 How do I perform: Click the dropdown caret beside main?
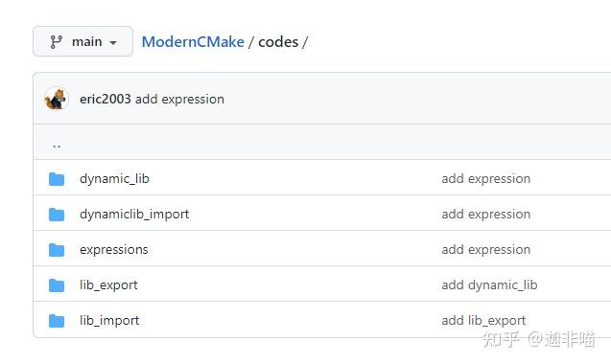(113, 42)
